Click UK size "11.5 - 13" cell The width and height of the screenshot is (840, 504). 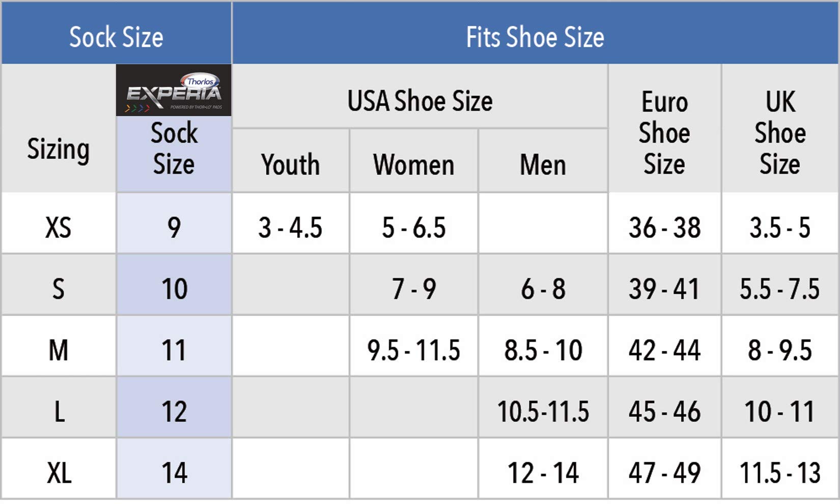(780, 472)
